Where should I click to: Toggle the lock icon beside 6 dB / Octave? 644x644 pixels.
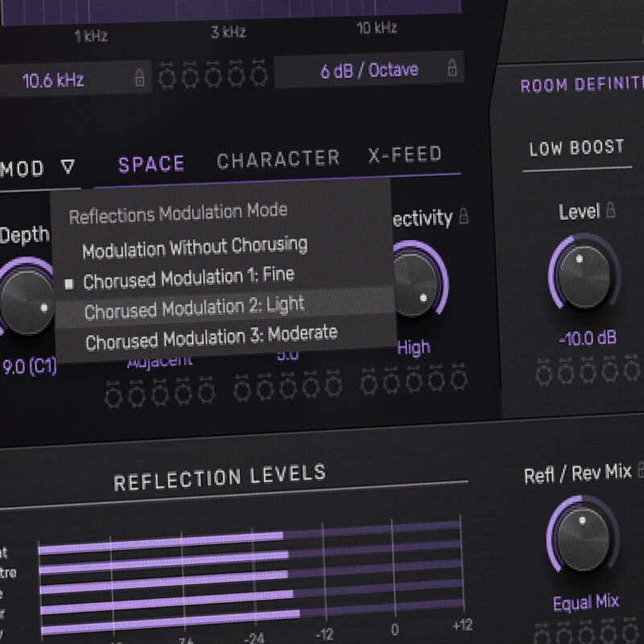452,68
